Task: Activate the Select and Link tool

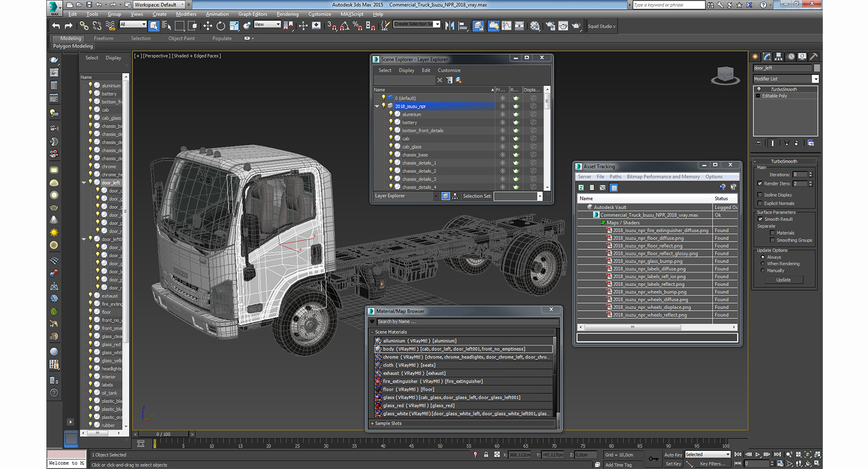Action: point(84,26)
